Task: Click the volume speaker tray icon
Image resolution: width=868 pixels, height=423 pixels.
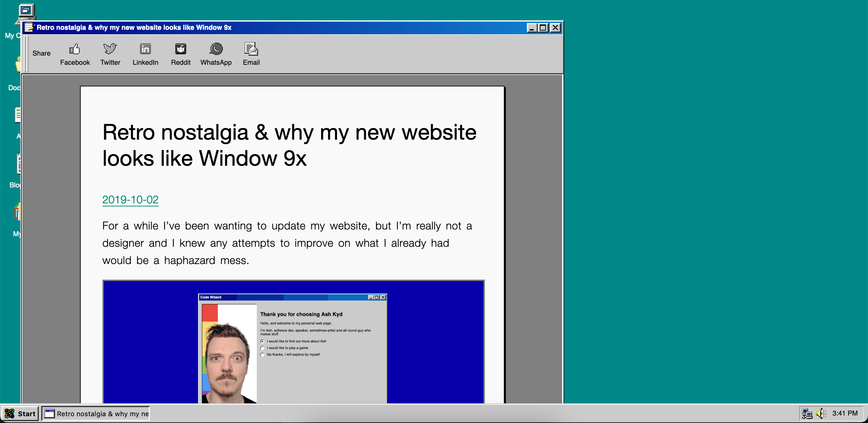Action: pos(821,413)
